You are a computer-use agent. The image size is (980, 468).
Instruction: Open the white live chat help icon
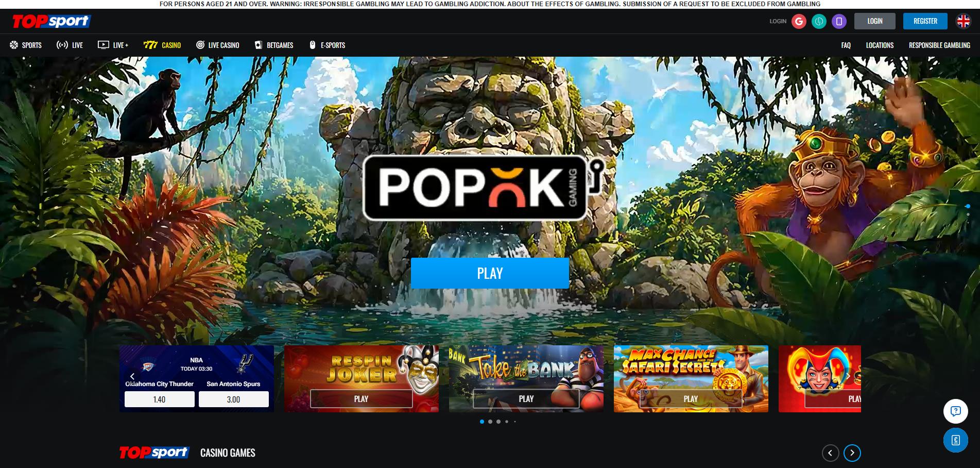pyautogui.click(x=956, y=411)
